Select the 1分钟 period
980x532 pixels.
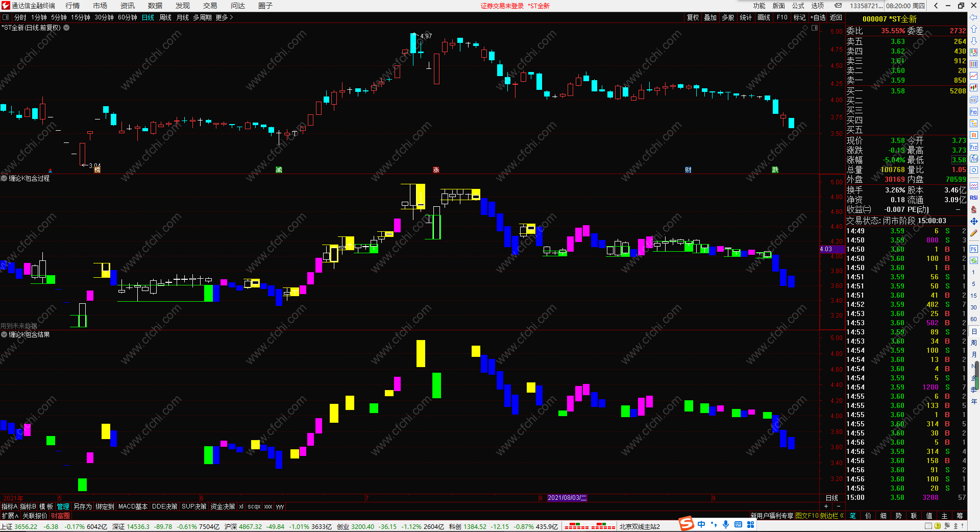coord(39,17)
